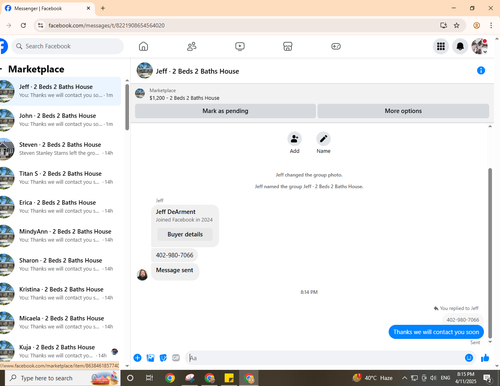Click the Name pencil icon
The height and width of the screenshot is (386, 500).
tap(323, 139)
